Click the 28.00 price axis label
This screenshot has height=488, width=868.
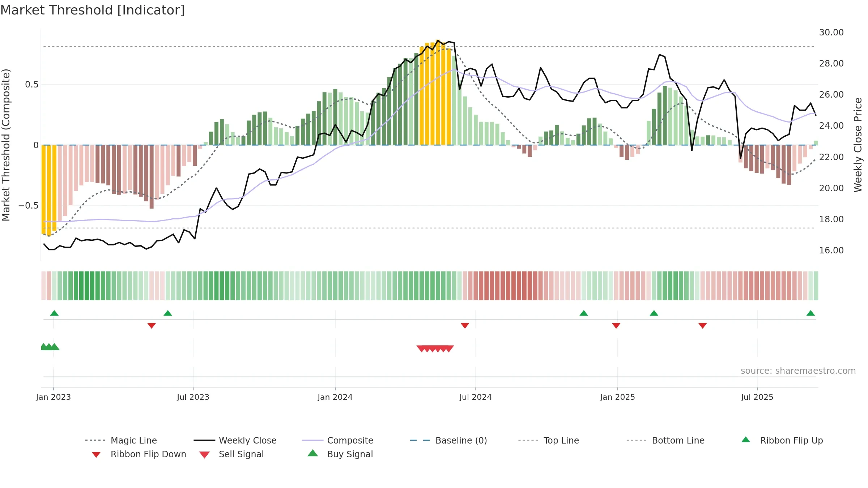tap(831, 63)
